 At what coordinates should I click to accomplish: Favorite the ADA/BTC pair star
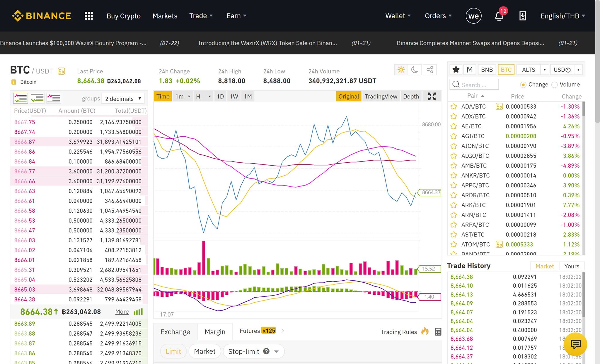coord(454,107)
